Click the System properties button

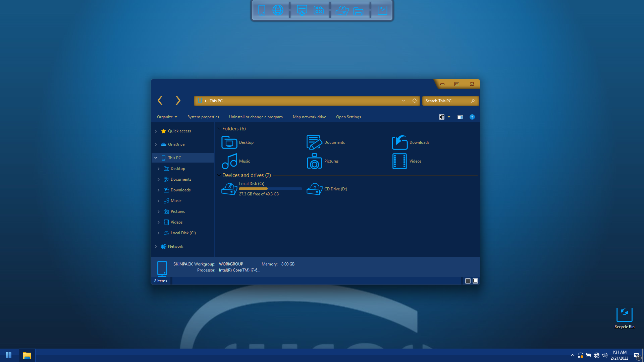(203, 117)
